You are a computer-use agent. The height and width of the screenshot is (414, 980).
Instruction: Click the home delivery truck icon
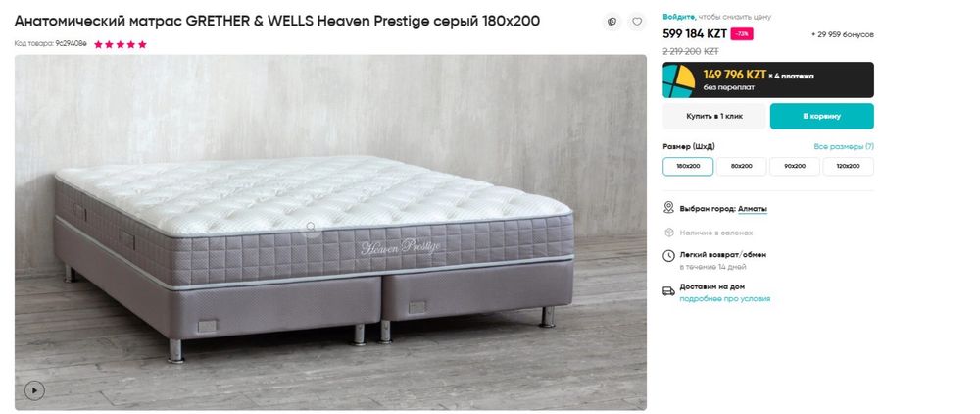pos(668,290)
